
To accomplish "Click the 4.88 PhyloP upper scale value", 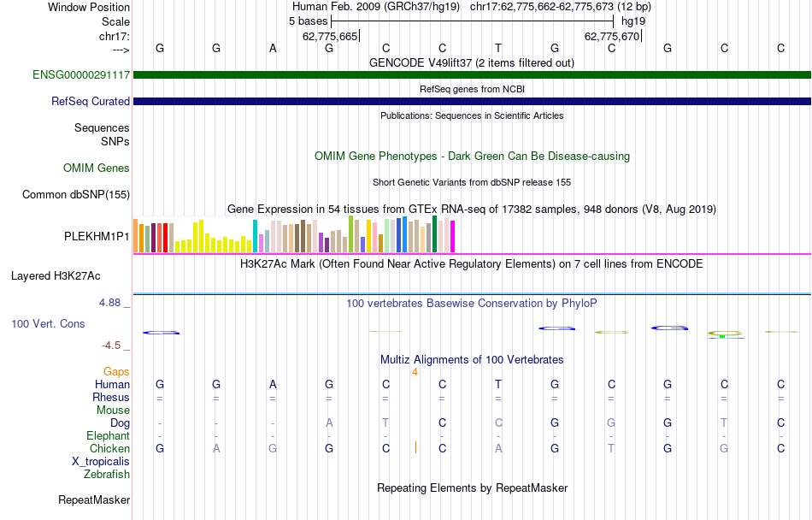I will (x=109, y=303).
